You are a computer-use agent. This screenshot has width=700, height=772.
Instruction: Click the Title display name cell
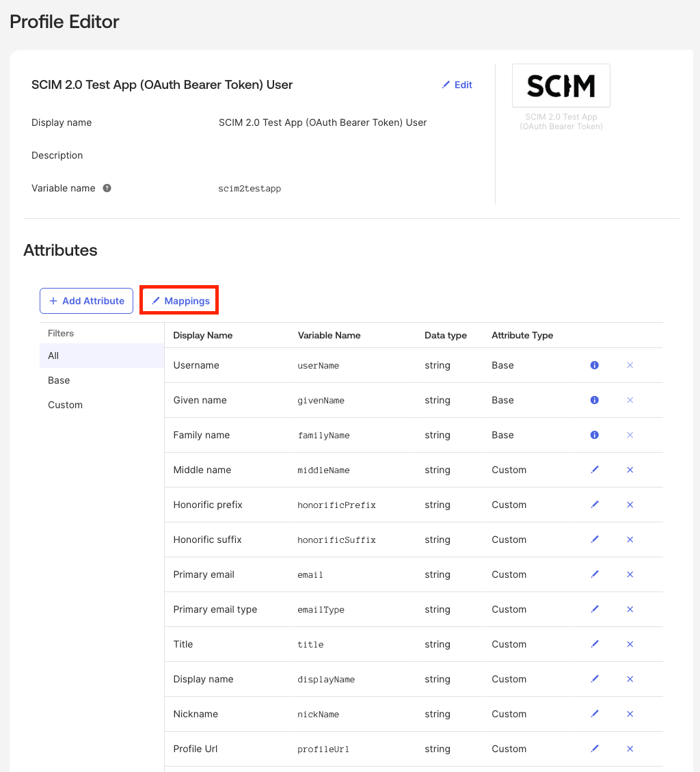(183, 644)
